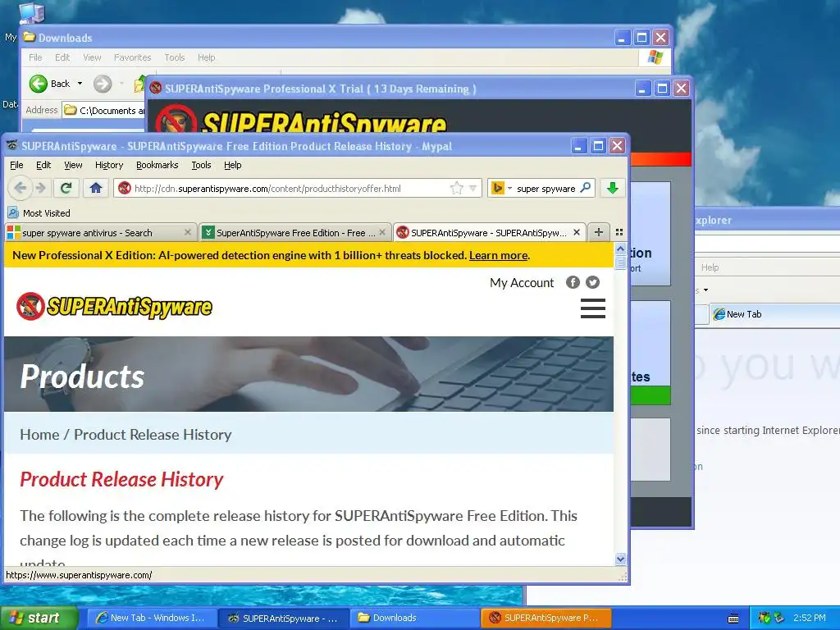Click the page scrollbar down arrow

point(620,559)
